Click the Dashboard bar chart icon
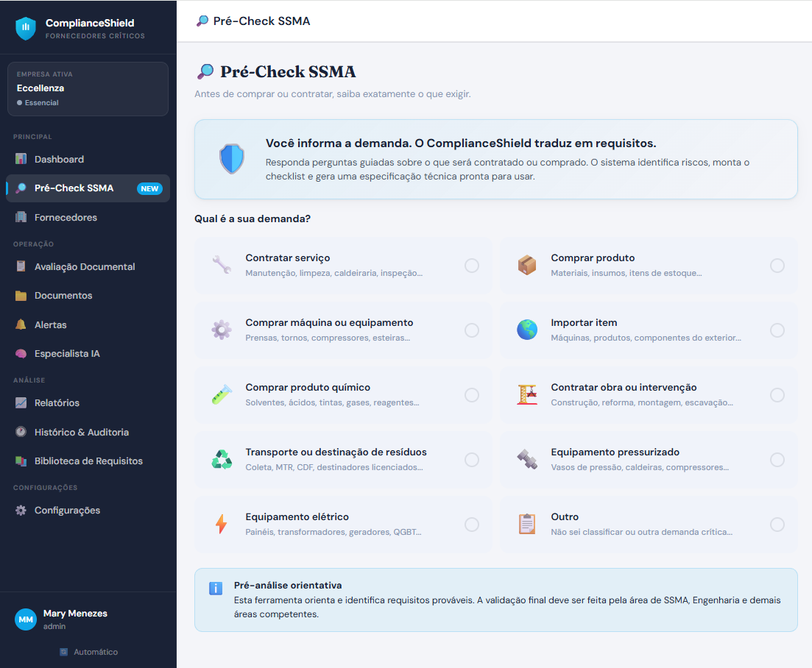The image size is (812, 668). [21, 159]
